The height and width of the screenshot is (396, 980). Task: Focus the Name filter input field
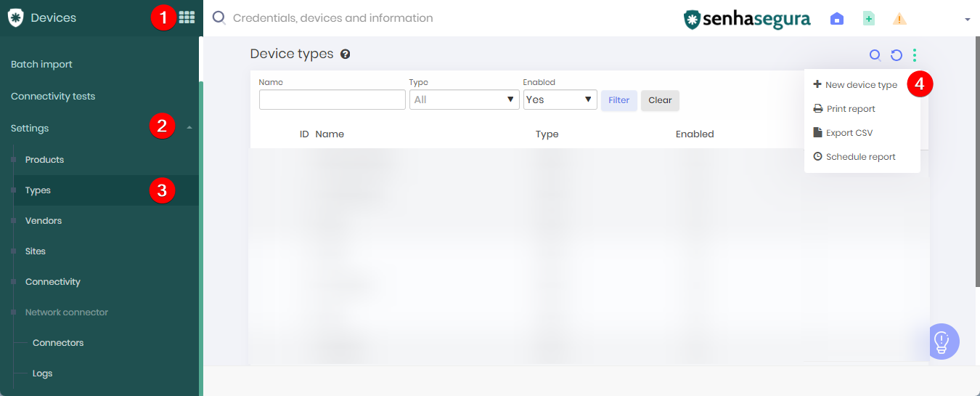click(332, 100)
